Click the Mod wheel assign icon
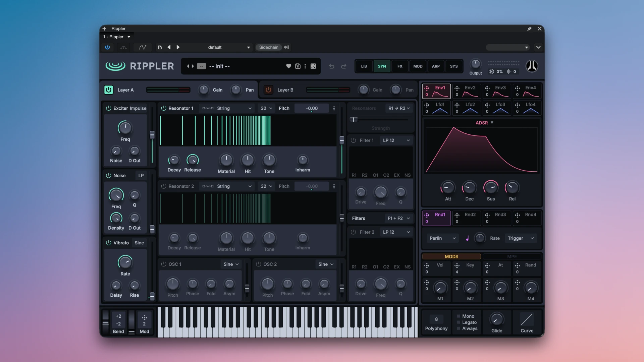The image size is (644, 362). [x=144, y=317]
